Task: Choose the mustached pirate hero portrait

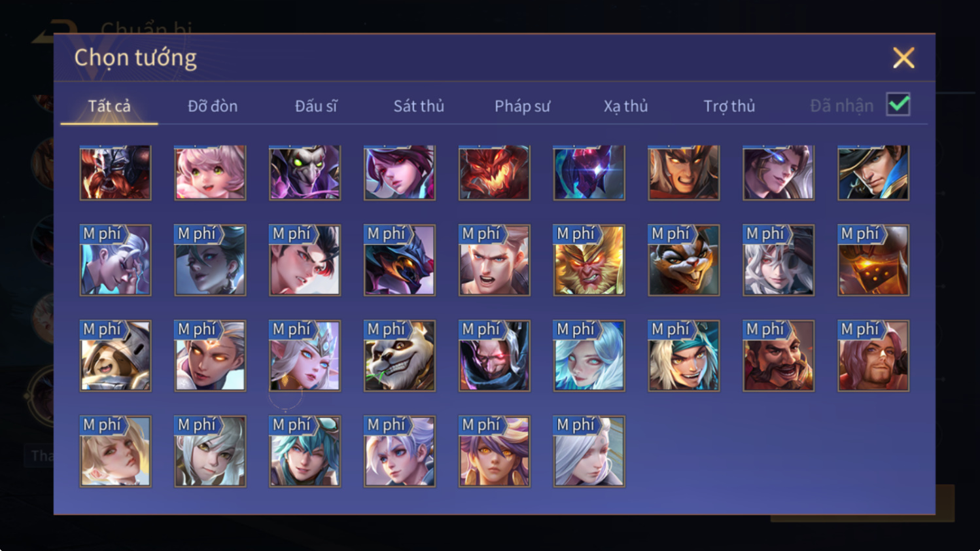Action: point(779,356)
